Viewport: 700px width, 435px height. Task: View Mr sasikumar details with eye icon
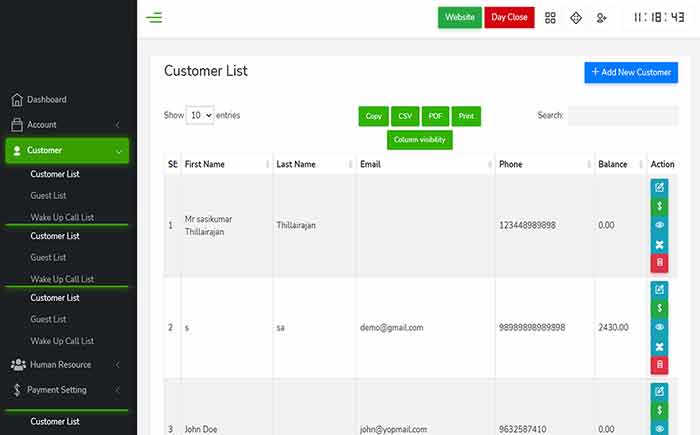pyautogui.click(x=659, y=225)
